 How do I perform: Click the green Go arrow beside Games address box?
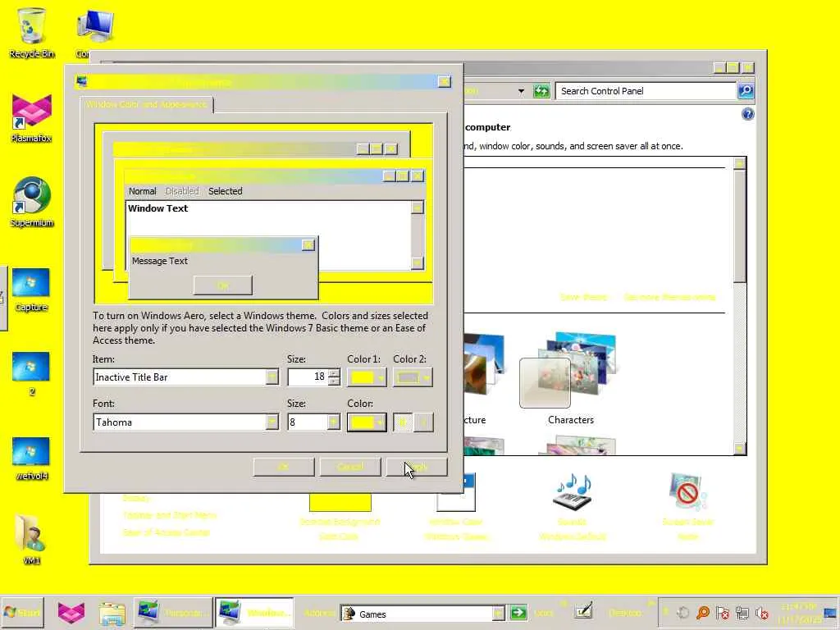[x=518, y=613]
